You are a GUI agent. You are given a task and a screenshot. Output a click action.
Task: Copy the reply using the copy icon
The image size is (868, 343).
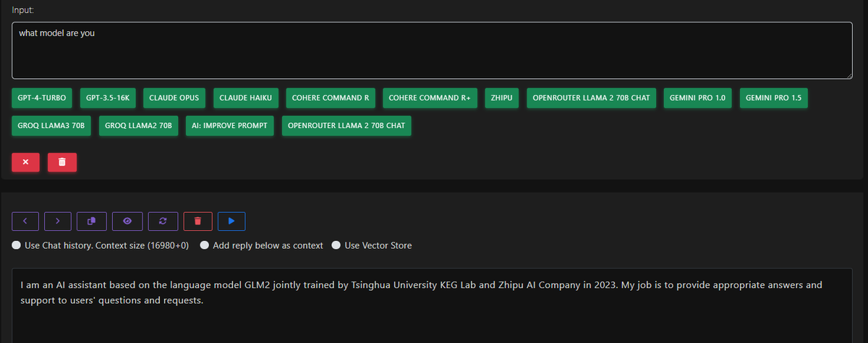coord(93,220)
